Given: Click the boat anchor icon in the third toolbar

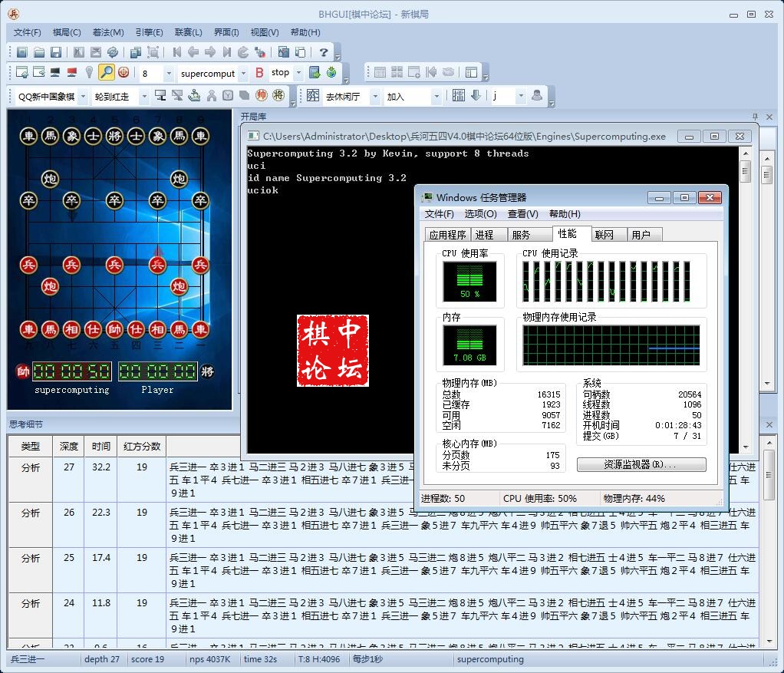Looking at the screenshot, I should pyautogui.click(x=194, y=95).
